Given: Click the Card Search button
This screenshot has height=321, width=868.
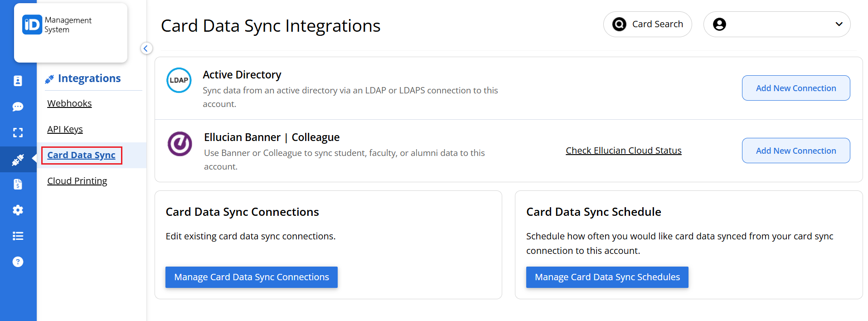Looking at the screenshot, I should (x=647, y=24).
